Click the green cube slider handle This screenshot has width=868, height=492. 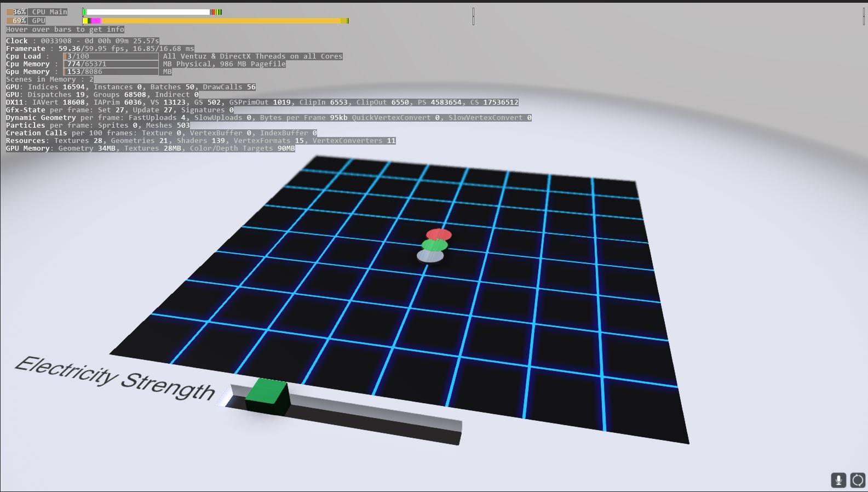[x=267, y=396]
